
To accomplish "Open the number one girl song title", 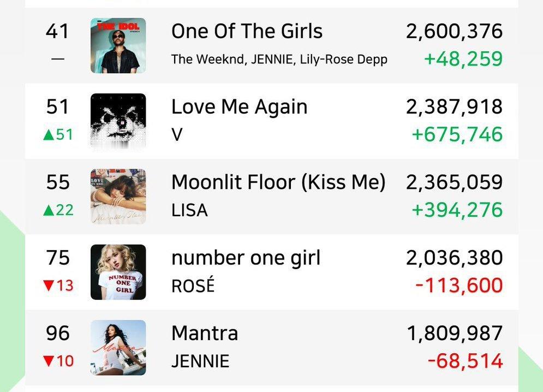I will (246, 258).
